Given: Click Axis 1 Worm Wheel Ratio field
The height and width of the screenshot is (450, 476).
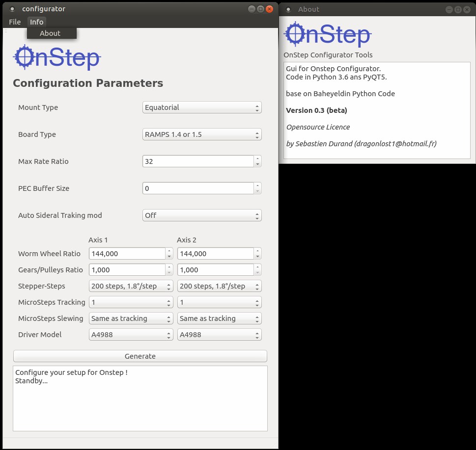Looking at the screenshot, I should coord(127,254).
